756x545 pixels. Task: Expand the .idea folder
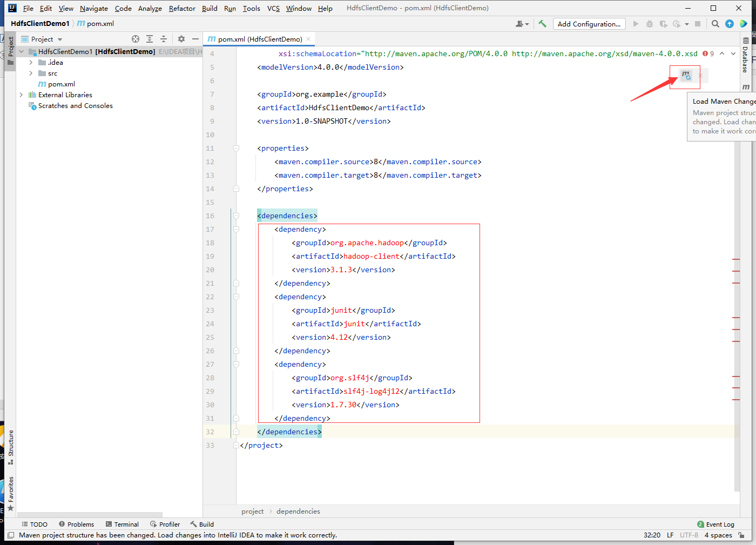[x=31, y=63]
